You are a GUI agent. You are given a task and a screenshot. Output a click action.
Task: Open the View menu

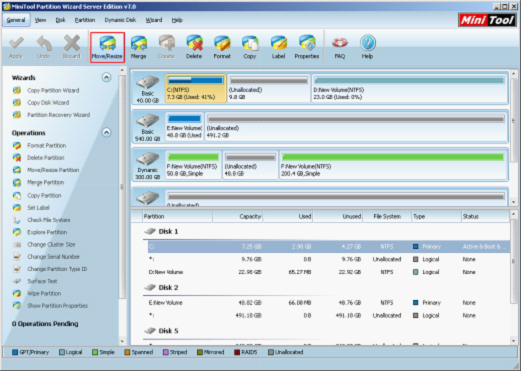pos(40,20)
